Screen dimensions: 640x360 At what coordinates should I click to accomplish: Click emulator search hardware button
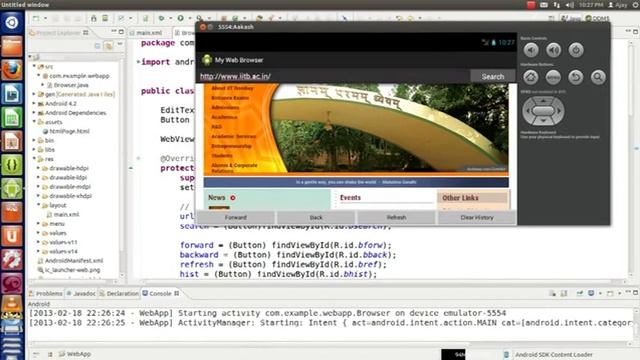pyautogui.click(x=598, y=77)
